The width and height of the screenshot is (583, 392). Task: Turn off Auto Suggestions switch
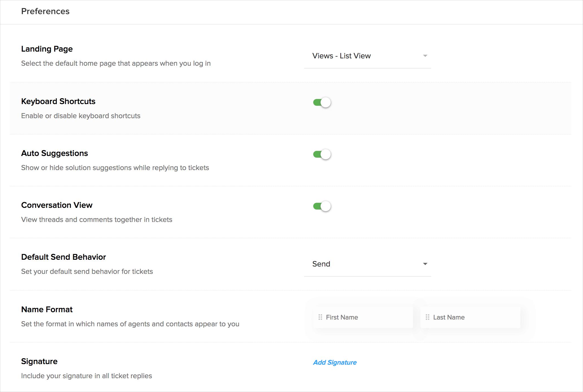(x=322, y=154)
